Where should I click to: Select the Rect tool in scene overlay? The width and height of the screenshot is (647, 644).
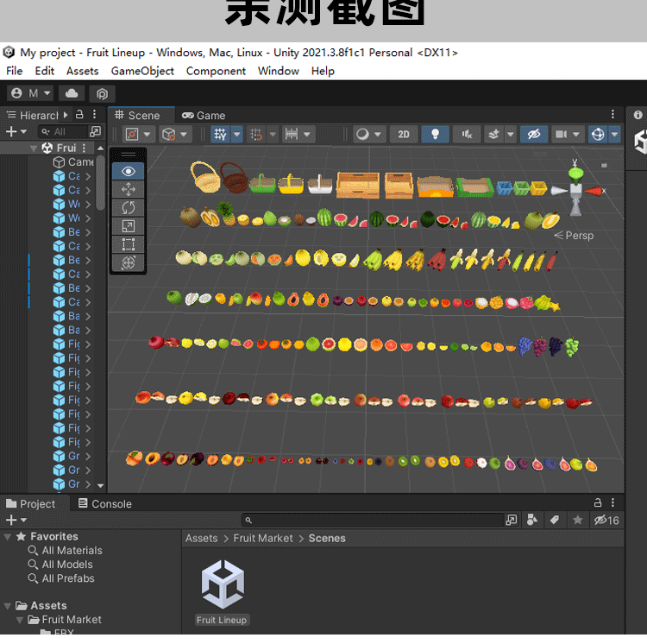[129, 244]
